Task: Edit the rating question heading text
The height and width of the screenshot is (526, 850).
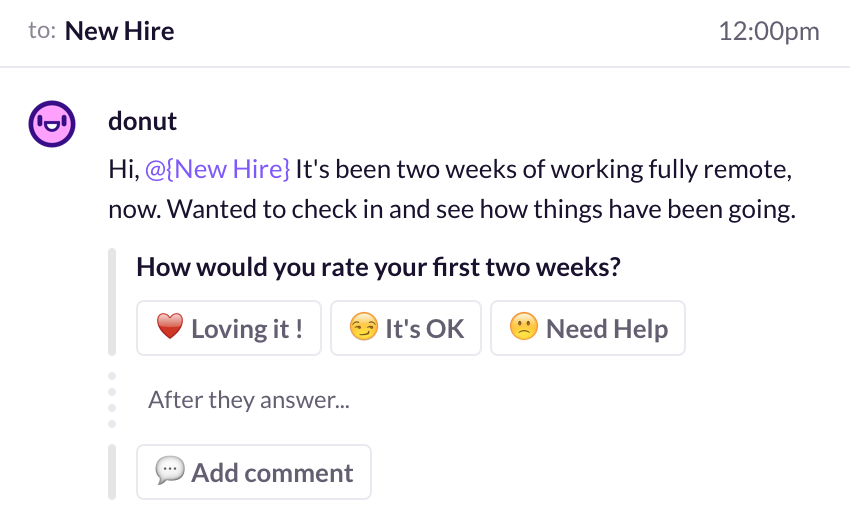Action: [378, 267]
